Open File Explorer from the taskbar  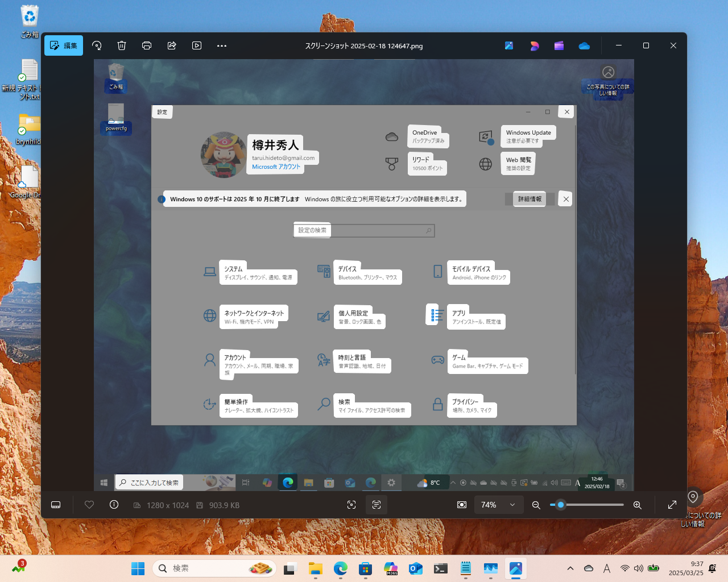(x=316, y=568)
